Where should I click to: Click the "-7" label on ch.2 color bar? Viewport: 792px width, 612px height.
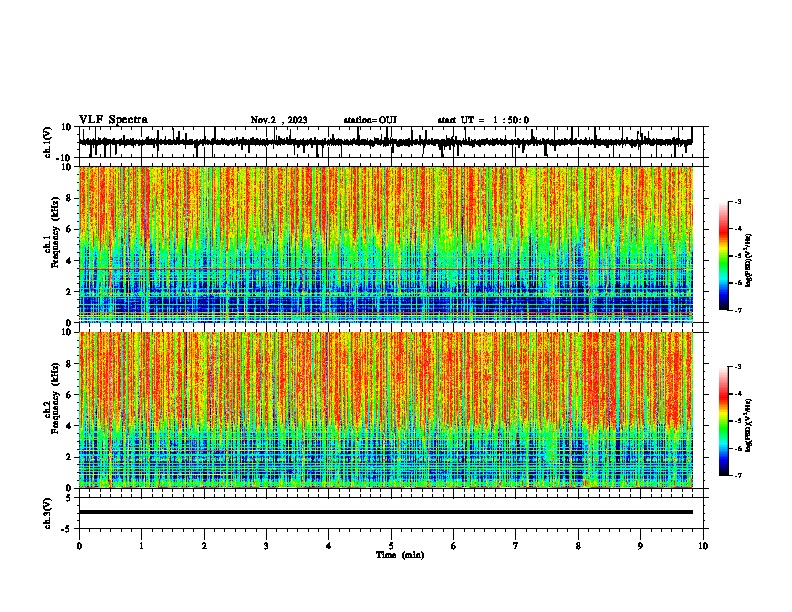click(x=737, y=475)
